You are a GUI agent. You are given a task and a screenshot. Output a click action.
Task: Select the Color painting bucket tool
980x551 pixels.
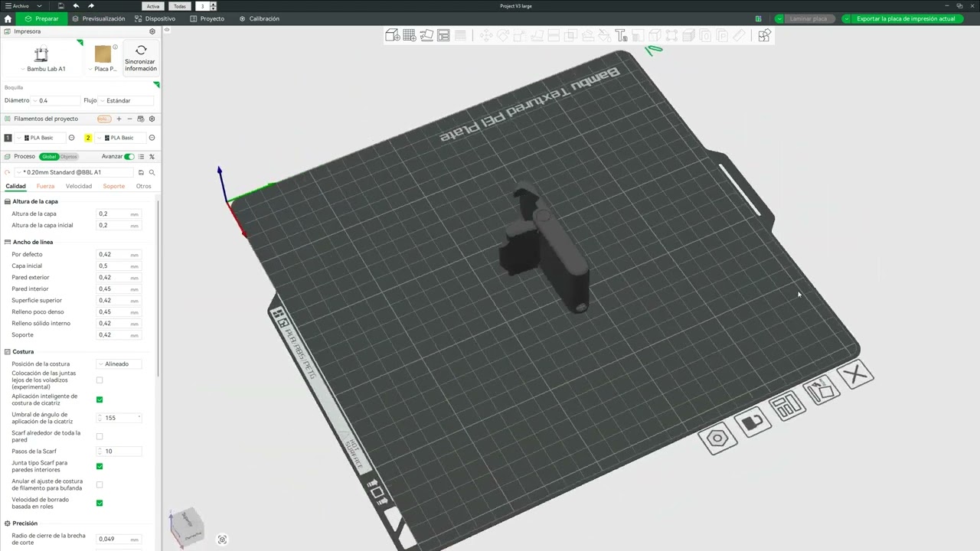tap(604, 35)
